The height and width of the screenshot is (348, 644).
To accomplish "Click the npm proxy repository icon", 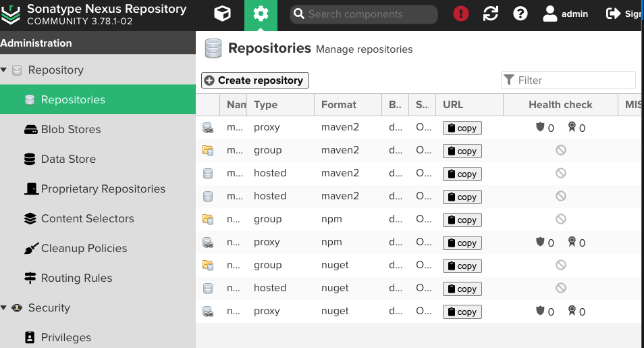I will coord(208,243).
